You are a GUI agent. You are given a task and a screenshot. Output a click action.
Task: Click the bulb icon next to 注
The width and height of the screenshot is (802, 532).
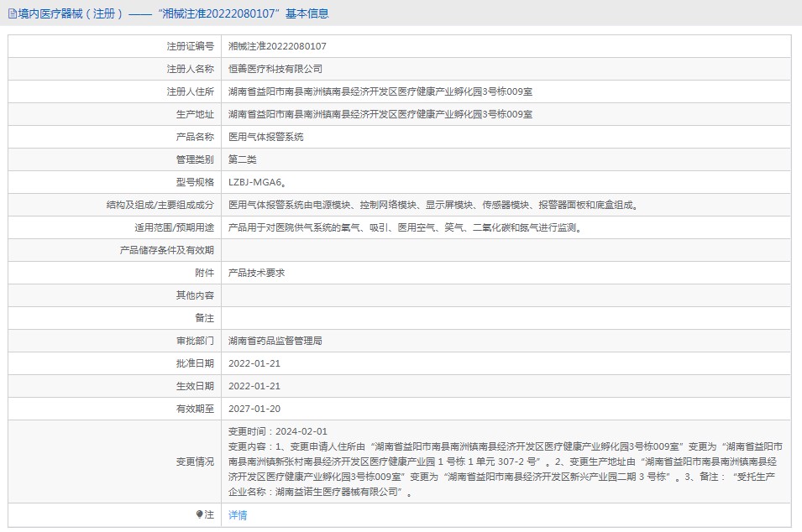[199, 514]
